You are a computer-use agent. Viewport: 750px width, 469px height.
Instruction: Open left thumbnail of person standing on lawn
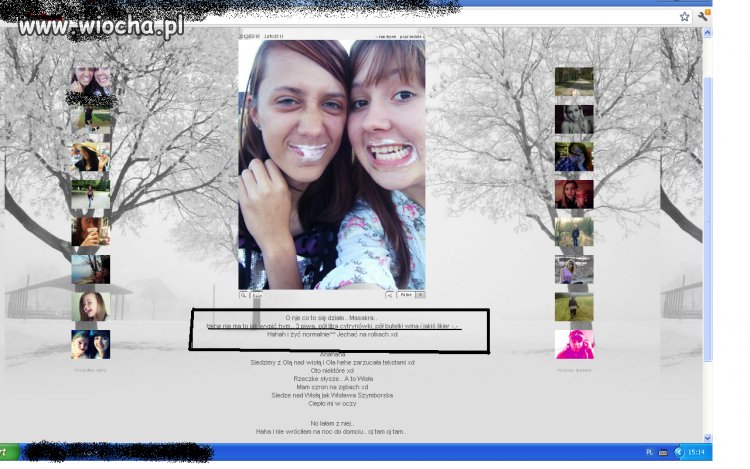pos(91,120)
